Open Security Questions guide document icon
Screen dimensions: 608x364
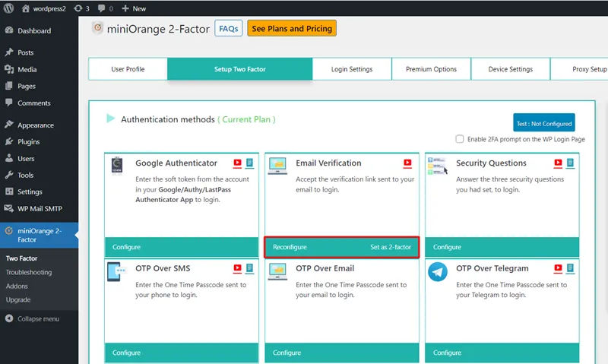click(x=570, y=163)
